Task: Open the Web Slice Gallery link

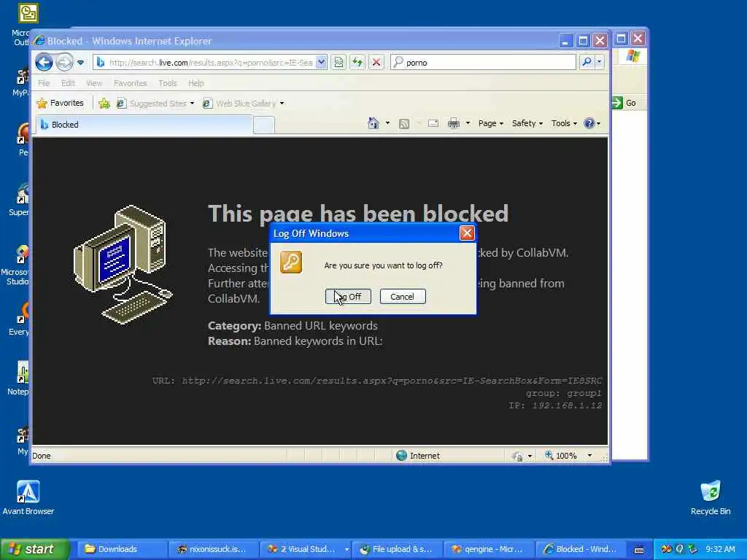Action: pos(244,104)
